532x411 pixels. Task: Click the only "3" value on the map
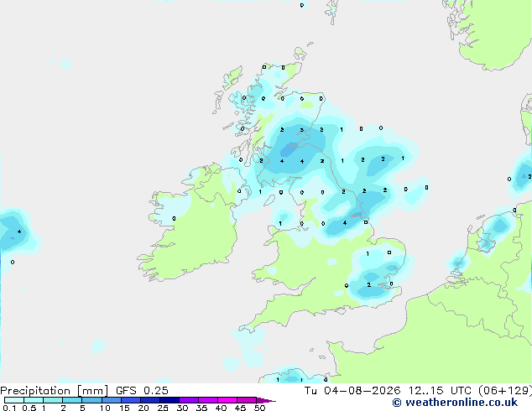301,130
